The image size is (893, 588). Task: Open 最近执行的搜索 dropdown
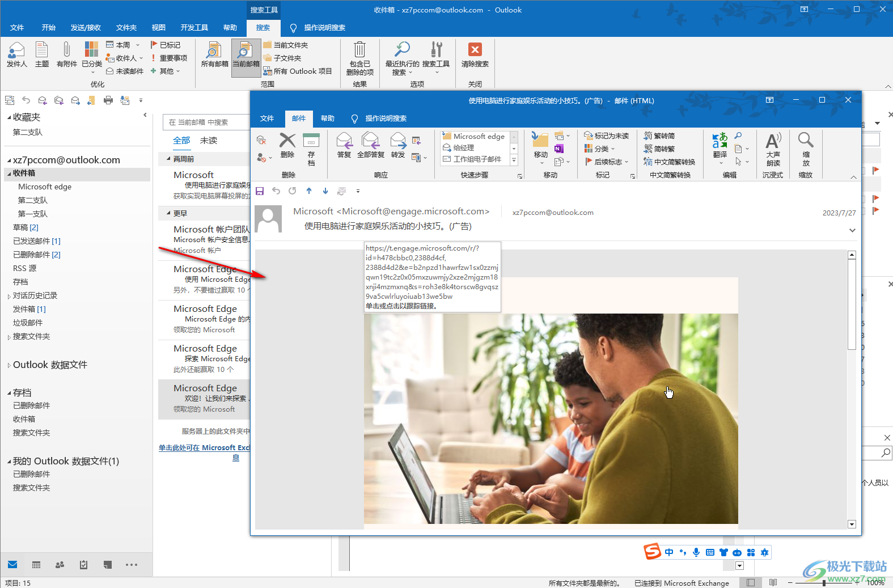(x=402, y=58)
